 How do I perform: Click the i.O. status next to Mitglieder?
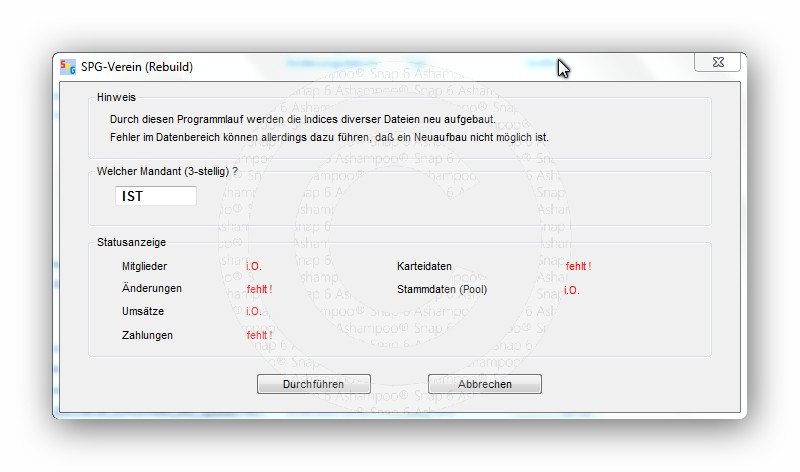(x=254, y=266)
